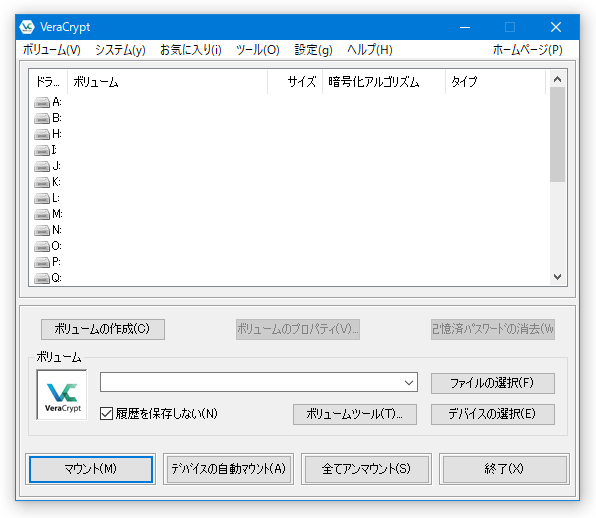Viewport: 596px width, 518px height.
Task: Open ボリュームツール(T)... button
Action: (x=355, y=414)
